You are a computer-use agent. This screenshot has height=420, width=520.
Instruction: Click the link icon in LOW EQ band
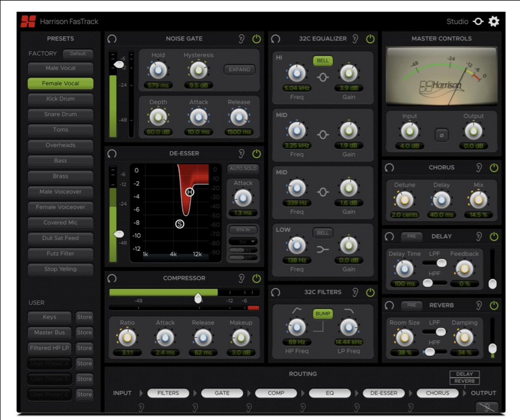(x=323, y=250)
